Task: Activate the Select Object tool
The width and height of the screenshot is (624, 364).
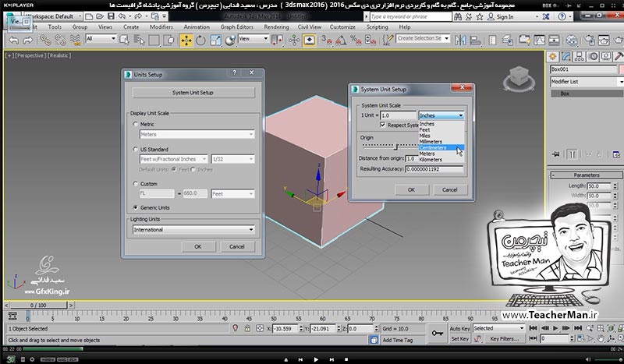Action: point(124,41)
